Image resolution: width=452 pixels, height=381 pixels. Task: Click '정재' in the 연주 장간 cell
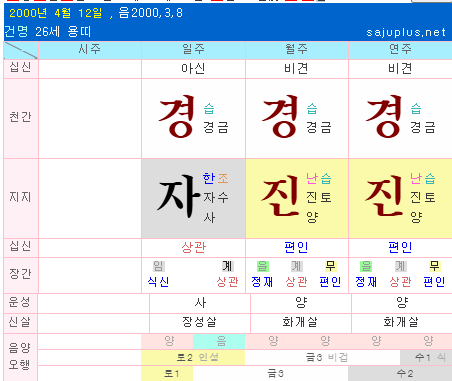(x=366, y=282)
